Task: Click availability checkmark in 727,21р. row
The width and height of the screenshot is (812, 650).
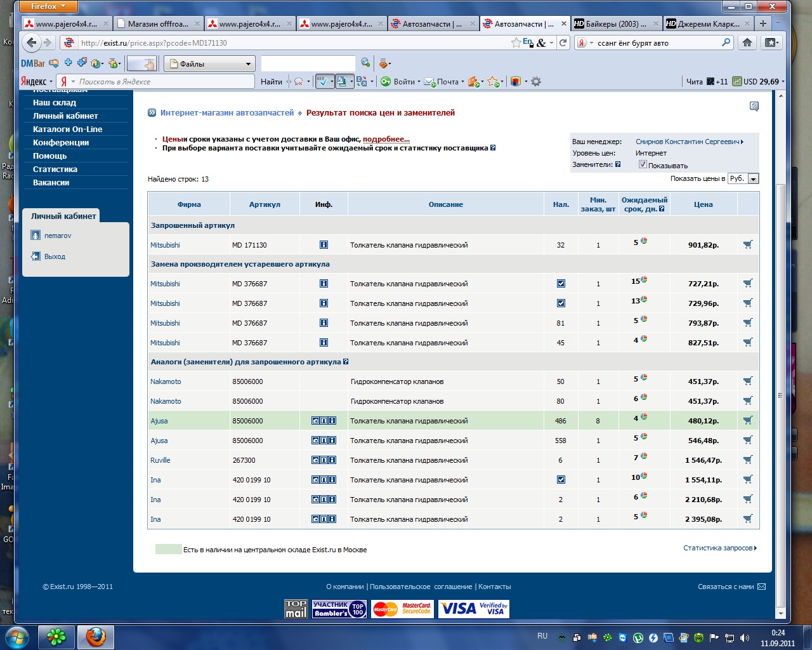Action: click(x=561, y=284)
